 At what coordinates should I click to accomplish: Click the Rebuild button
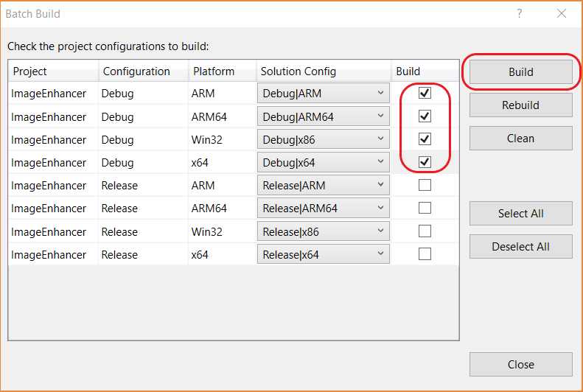coord(520,105)
